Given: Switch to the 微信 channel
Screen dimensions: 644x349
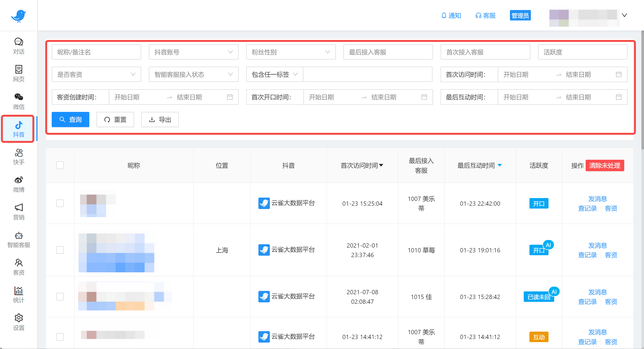Looking at the screenshot, I should pos(19,101).
